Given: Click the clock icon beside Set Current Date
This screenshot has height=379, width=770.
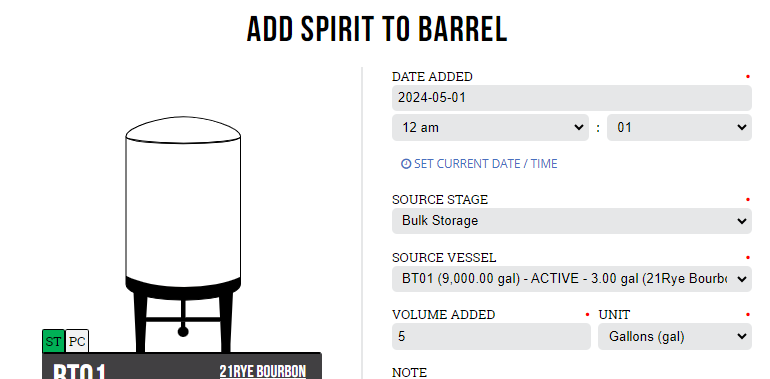Looking at the screenshot, I should click(x=406, y=164).
